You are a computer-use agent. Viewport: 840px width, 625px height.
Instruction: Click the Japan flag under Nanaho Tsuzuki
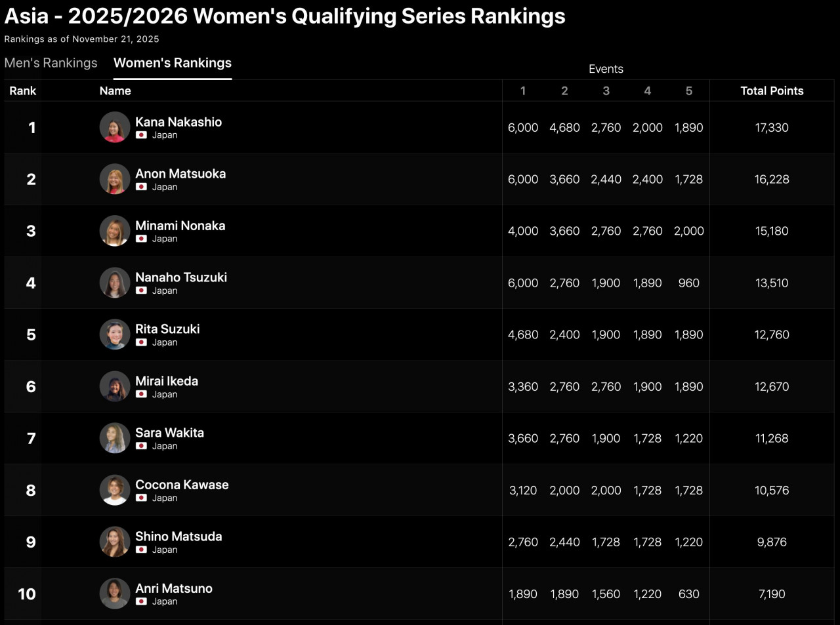click(x=141, y=291)
